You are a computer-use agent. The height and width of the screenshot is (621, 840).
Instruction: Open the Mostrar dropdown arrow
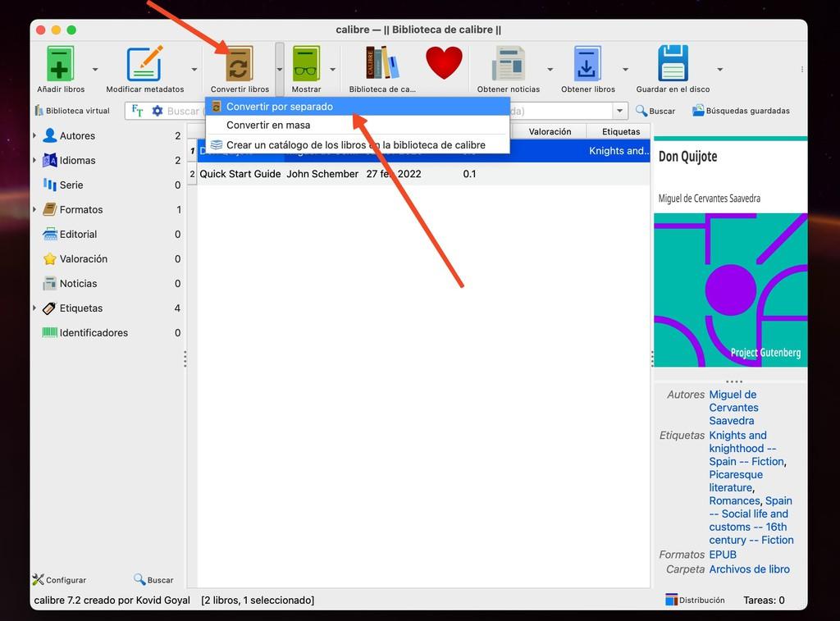(333, 69)
